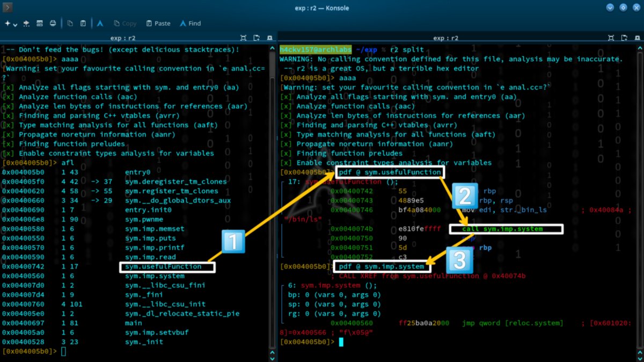Click the small copy icon beside printer
644x362 pixels.
tap(70, 24)
